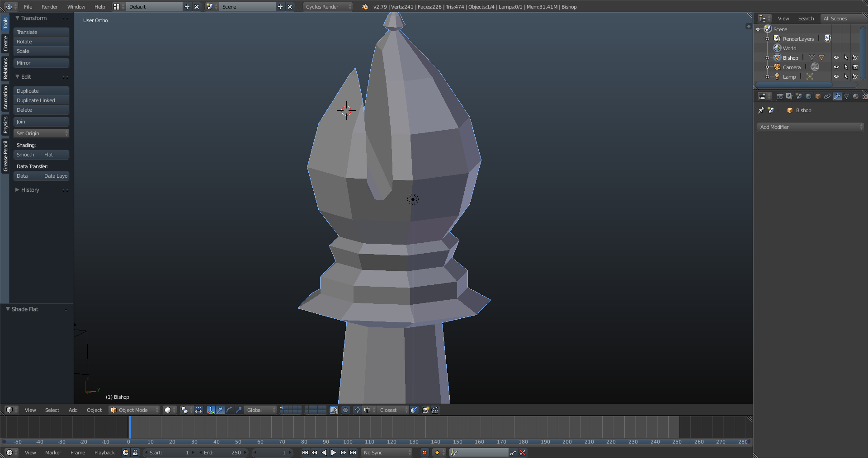Viewport: 868px width, 458px height.
Task: Click the Scale manipulator icon
Action: pyautogui.click(x=239, y=410)
